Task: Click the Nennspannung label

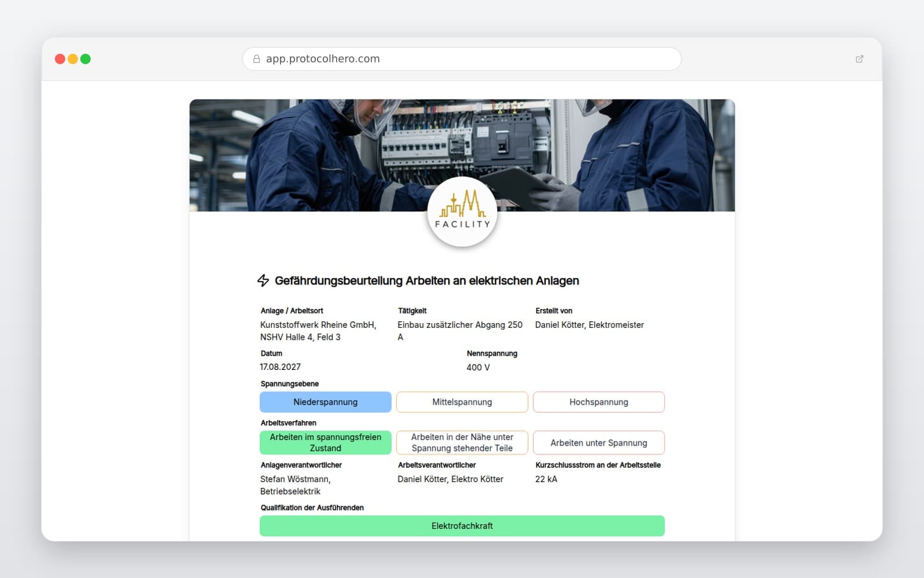Action: (x=492, y=354)
